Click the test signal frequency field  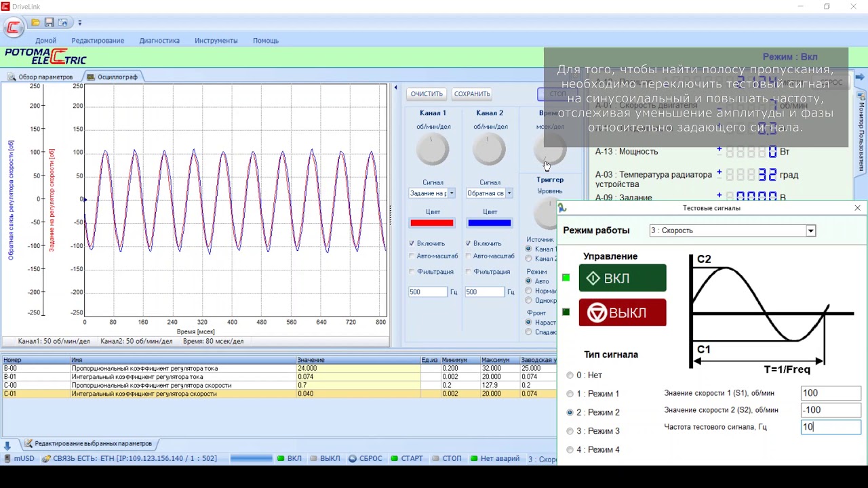[831, 427]
